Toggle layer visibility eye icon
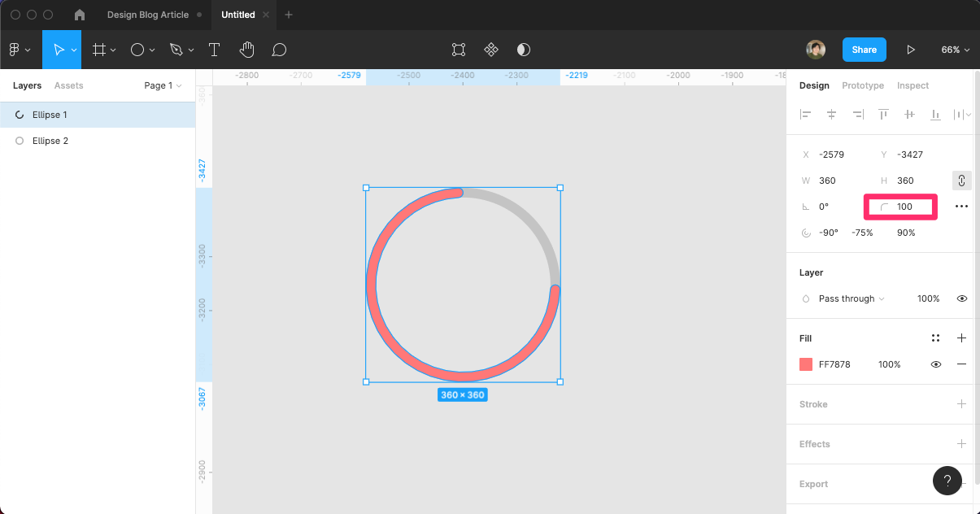The width and height of the screenshot is (980, 514). [962, 298]
